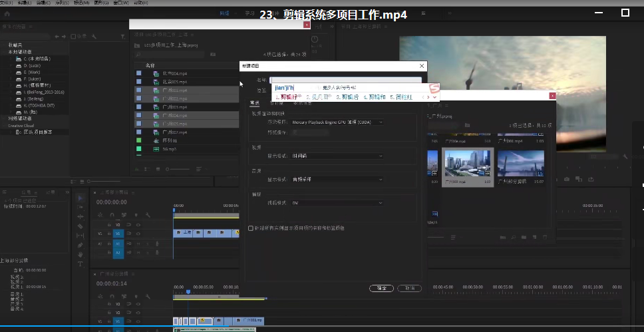Select the 广州005.mp4 building thumbnail
This screenshot has width=644, height=332.
click(467, 164)
